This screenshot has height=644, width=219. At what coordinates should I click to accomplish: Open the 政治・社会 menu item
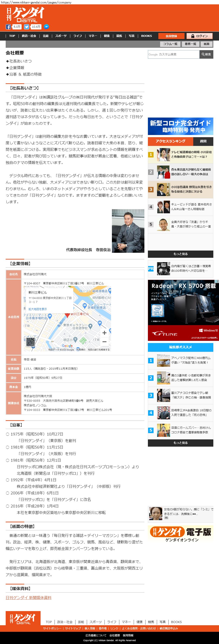[29, 36]
